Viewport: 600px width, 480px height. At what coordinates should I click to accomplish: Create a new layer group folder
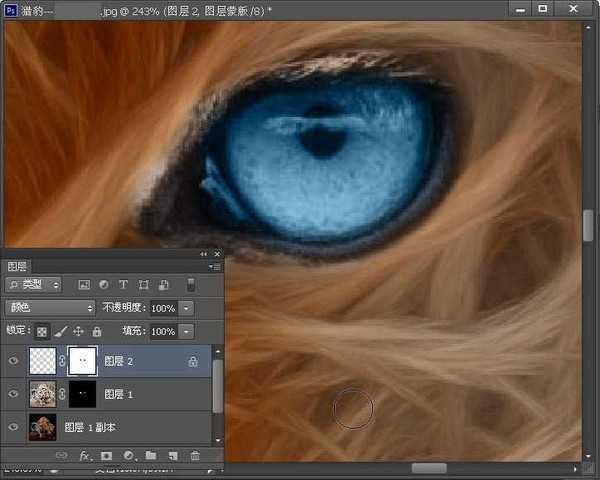pos(151,456)
